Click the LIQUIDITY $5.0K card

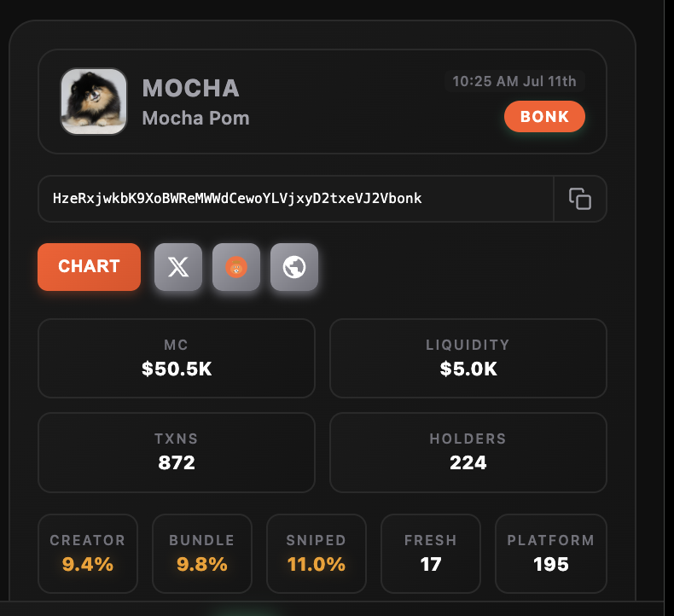click(468, 358)
